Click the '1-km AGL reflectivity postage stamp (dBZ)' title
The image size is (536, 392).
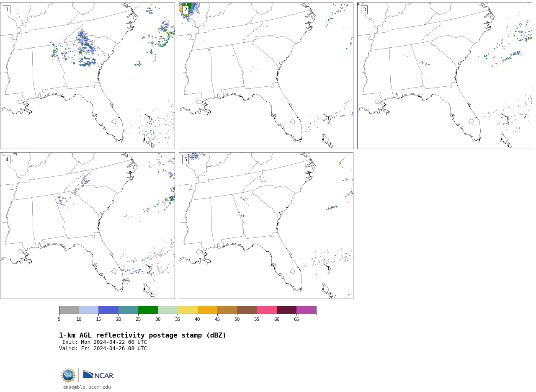pos(142,335)
